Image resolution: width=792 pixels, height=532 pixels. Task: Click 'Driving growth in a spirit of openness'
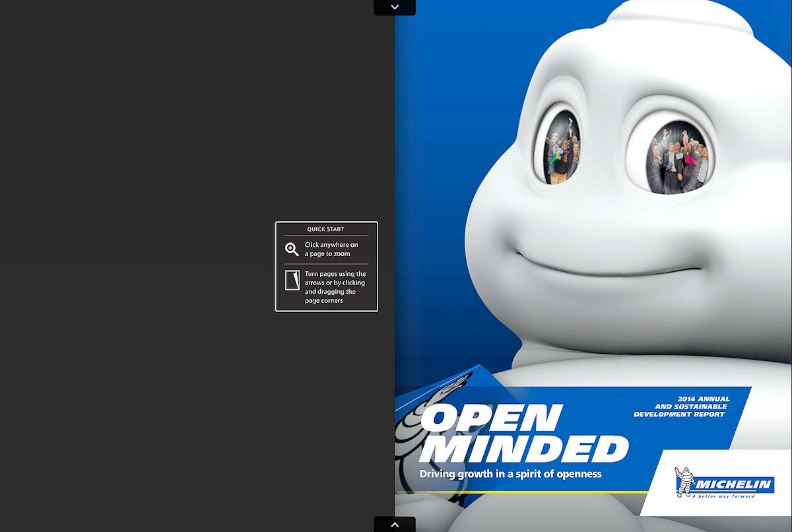tap(511, 474)
